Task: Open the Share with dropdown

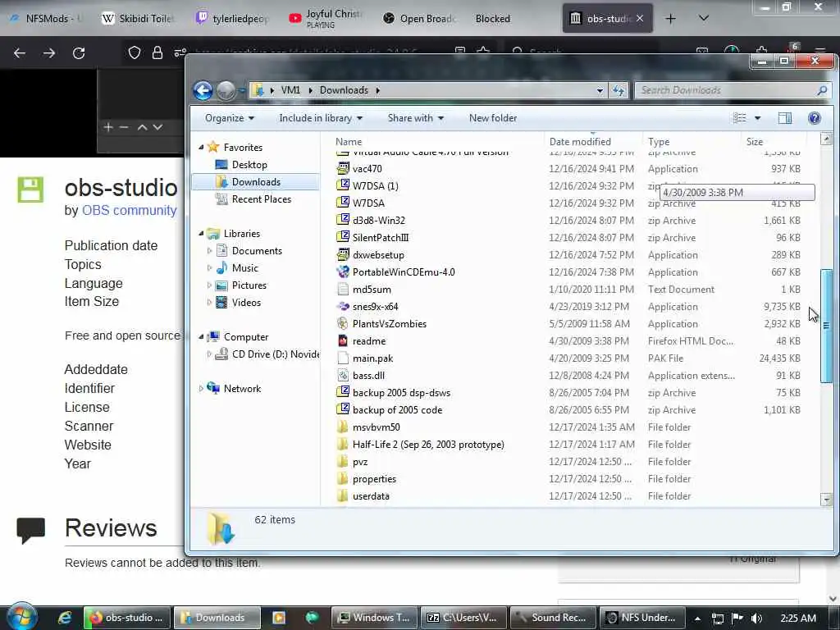Action: click(x=415, y=118)
